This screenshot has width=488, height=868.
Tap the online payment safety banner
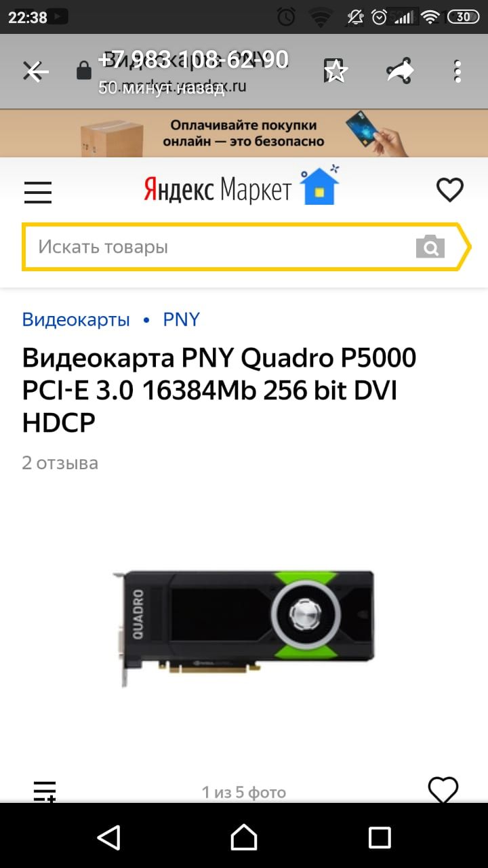244,133
